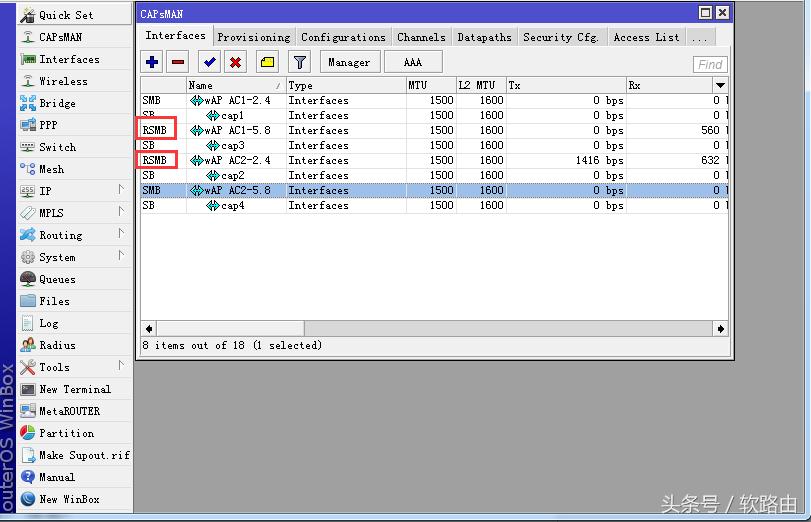Open PPP in the sidebar
The height and width of the screenshot is (522, 811).
(75, 125)
